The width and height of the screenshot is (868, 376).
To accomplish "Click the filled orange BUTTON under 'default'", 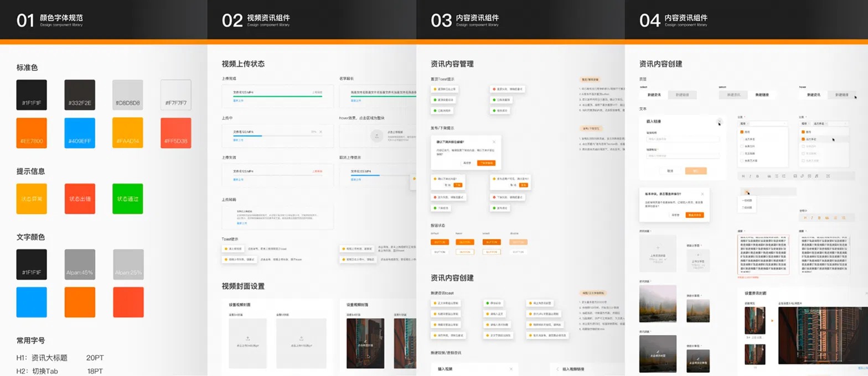I will (440, 242).
